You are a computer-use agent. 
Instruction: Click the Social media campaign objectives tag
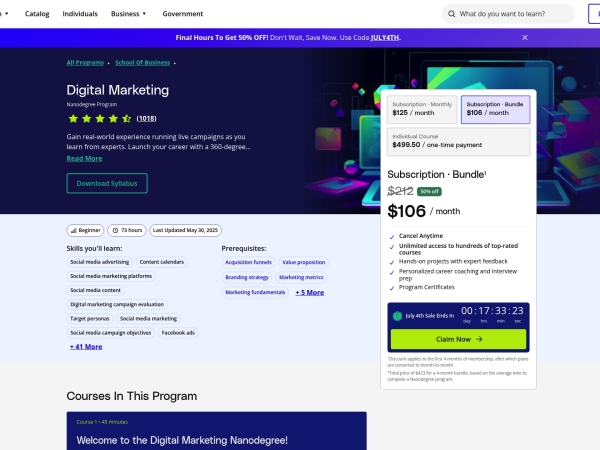tap(111, 333)
